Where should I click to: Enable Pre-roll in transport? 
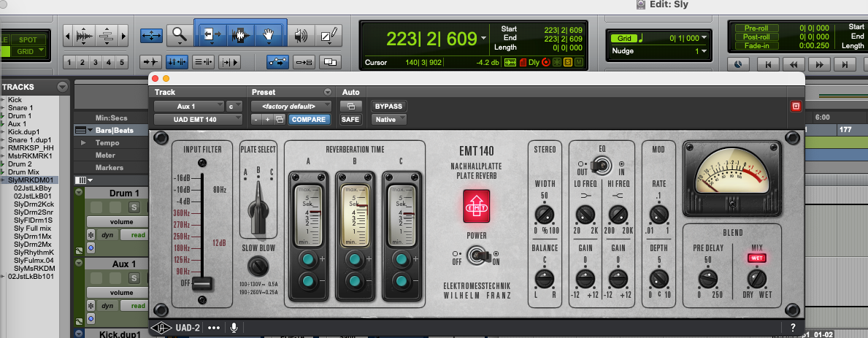click(756, 28)
